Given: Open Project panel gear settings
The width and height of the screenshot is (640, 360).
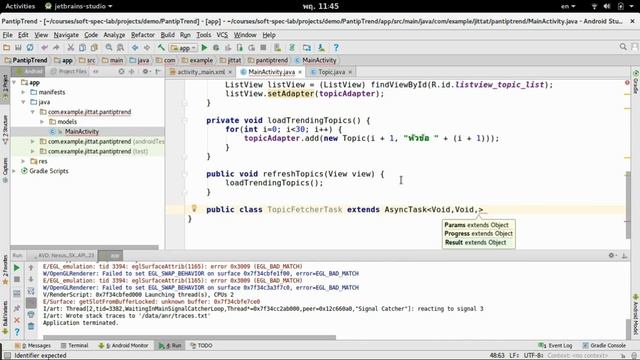Looking at the screenshot, I should pos(146,71).
